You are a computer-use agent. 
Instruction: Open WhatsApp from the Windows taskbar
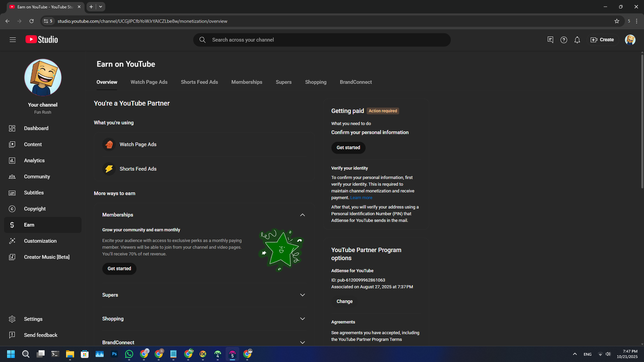coord(129,354)
